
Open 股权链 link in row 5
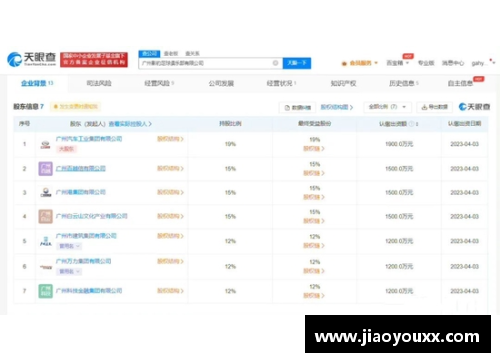coord(314,246)
